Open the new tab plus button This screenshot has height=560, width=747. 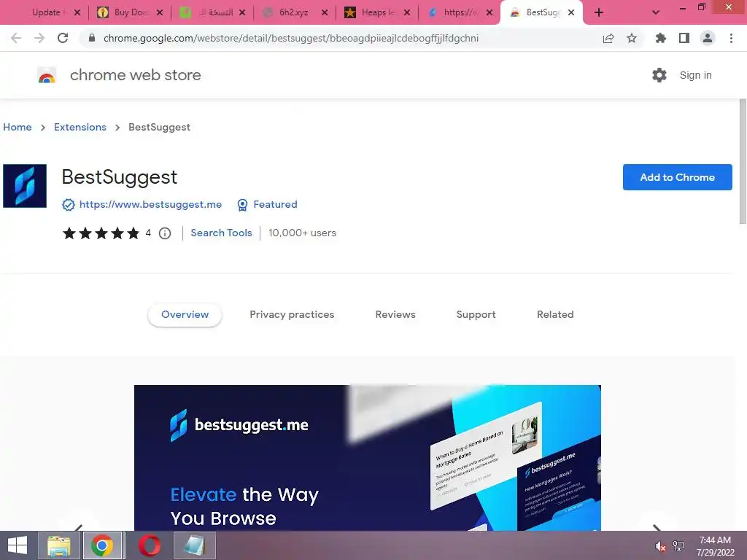599,12
